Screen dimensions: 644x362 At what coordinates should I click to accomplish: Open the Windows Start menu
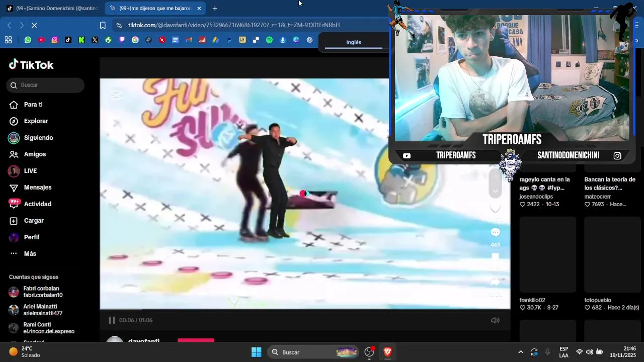click(256, 352)
